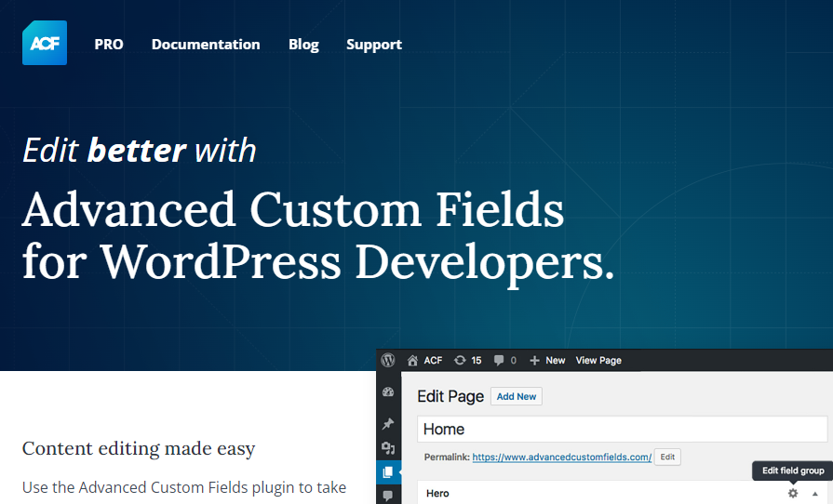Open the Support page
The height and width of the screenshot is (504, 833).
tap(374, 45)
